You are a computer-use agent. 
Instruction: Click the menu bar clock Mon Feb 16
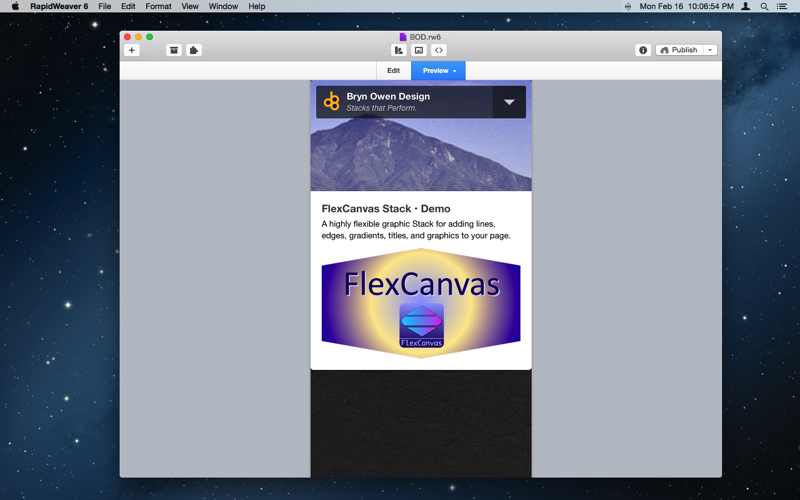click(x=687, y=6)
